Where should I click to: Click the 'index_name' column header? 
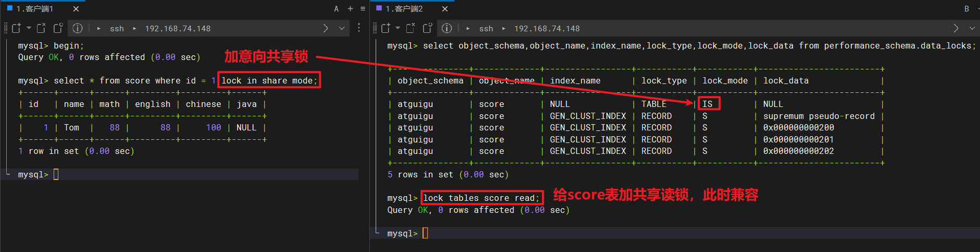pos(575,80)
